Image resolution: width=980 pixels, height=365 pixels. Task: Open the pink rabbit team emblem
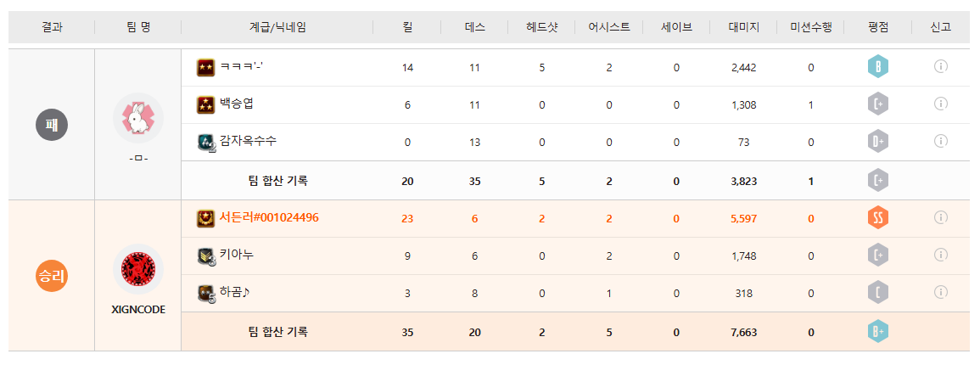tap(137, 118)
